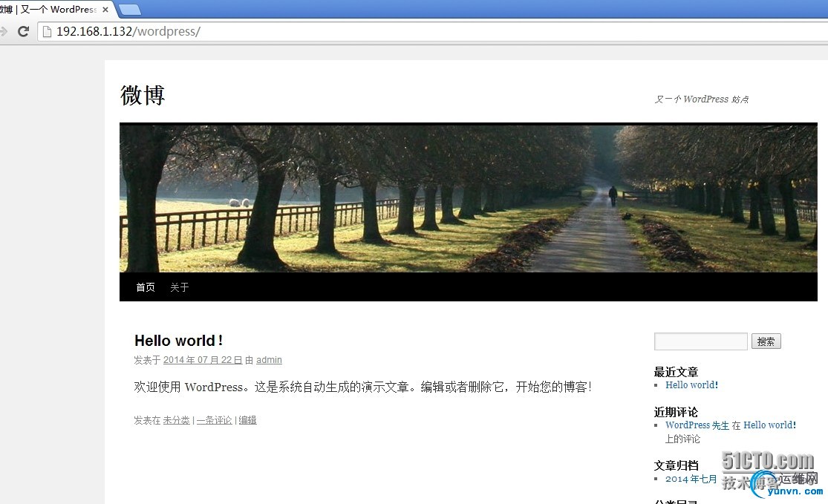The height and width of the screenshot is (504, 828).
Task: Reload the page with the refresh icon
Action: coord(23,31)
